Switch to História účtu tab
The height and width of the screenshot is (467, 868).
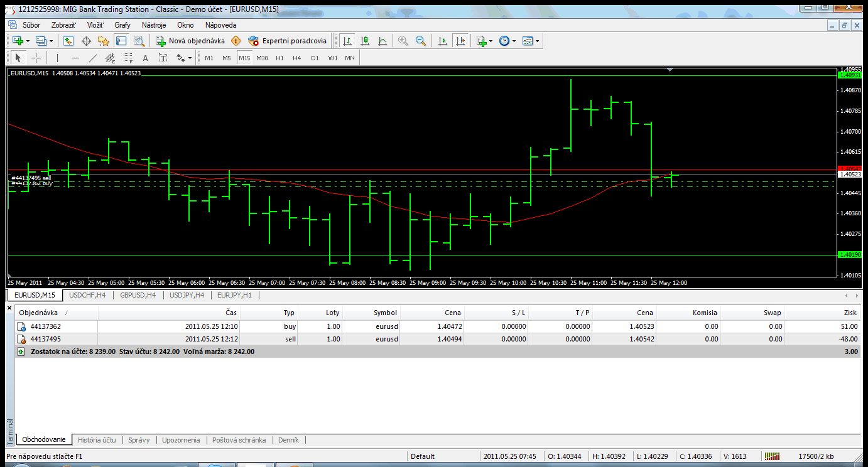pyautogui.click(x=97, y=440)
